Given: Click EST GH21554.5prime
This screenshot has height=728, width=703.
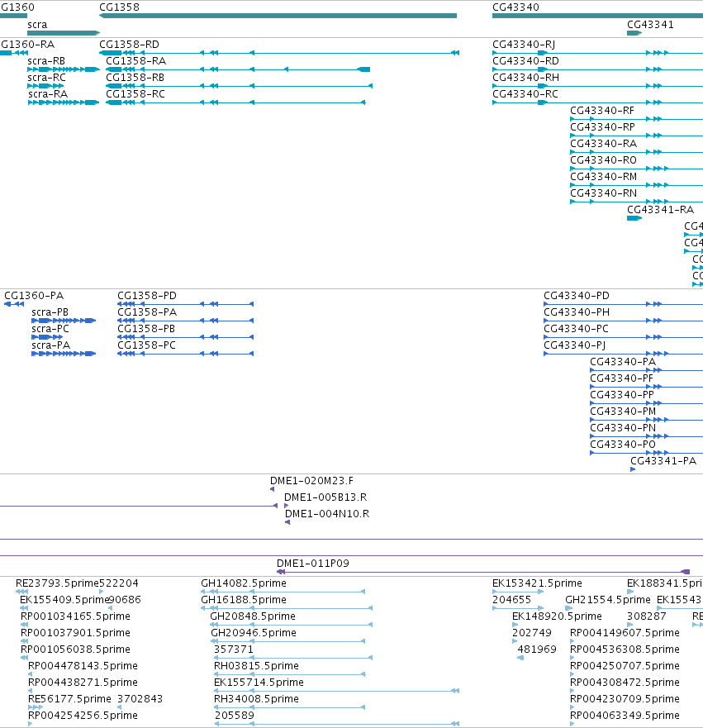Looking at the screenshot, I should tap(607, 600).
